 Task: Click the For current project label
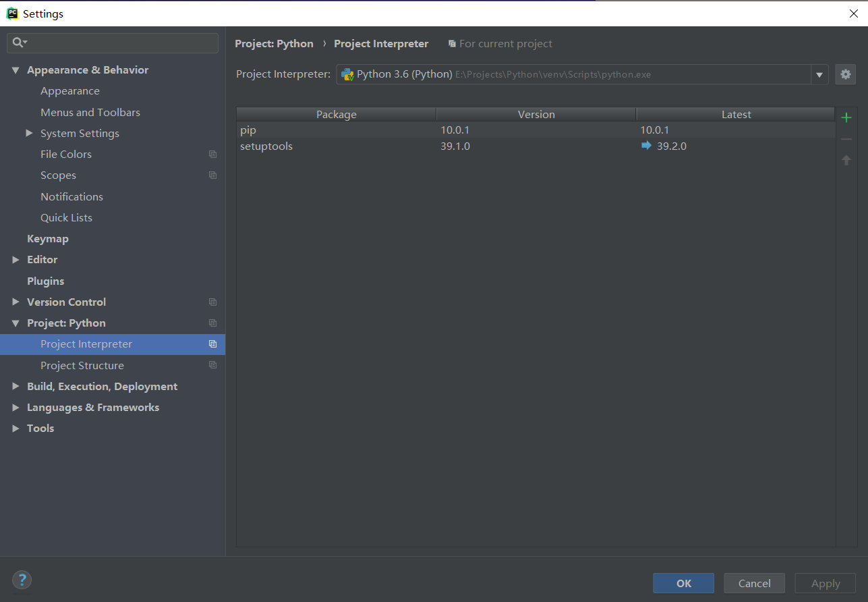pos(506,44)
